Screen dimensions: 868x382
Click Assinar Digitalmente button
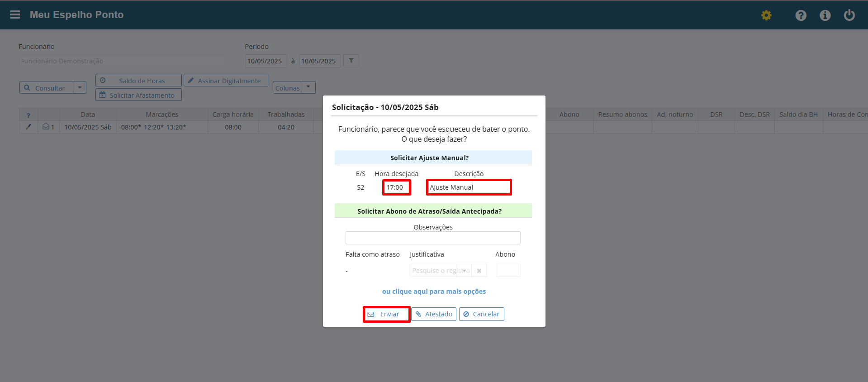tap(226, 80)
